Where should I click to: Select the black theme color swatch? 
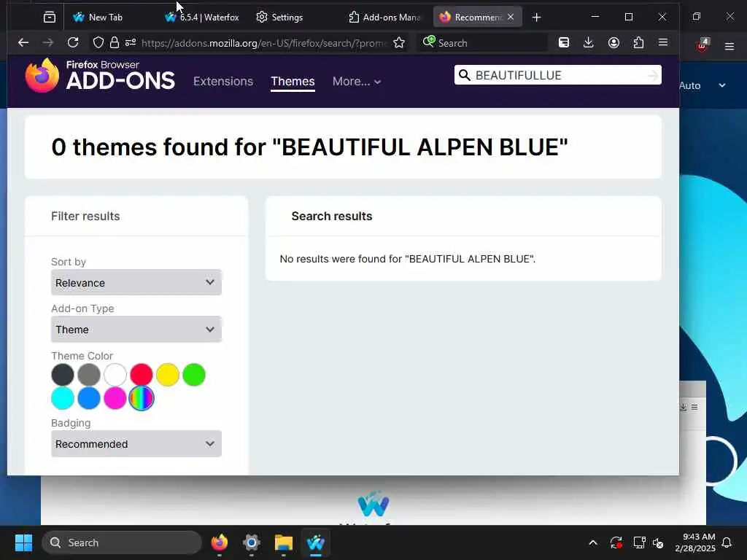pos(63,375)
